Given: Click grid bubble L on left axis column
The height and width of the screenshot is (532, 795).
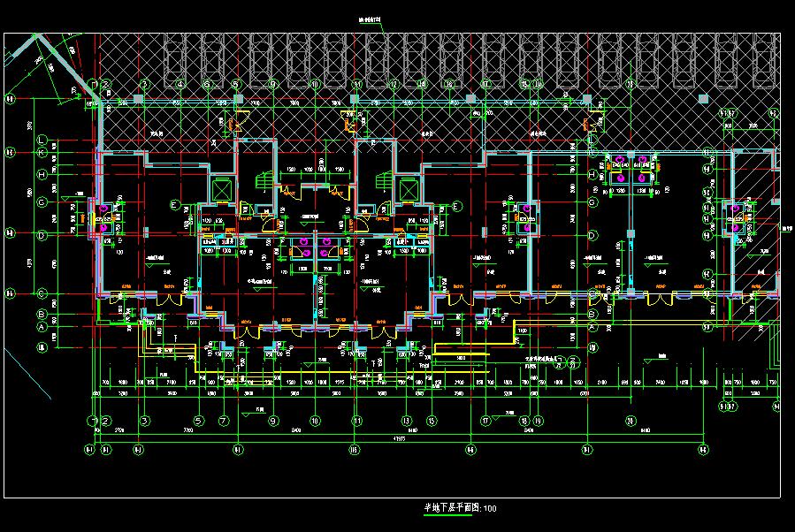Looking at the screenshot, I should pos(42,138).
